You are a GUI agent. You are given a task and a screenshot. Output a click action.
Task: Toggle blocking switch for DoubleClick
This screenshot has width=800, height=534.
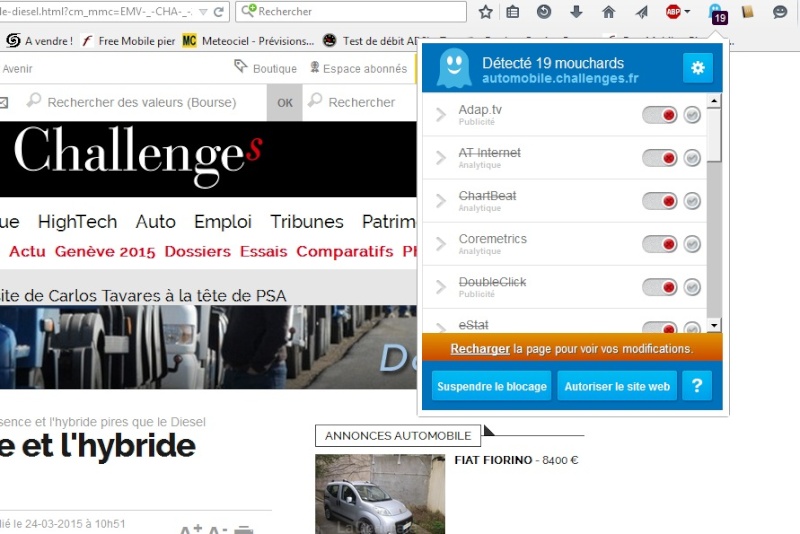(x=660, y=287)
